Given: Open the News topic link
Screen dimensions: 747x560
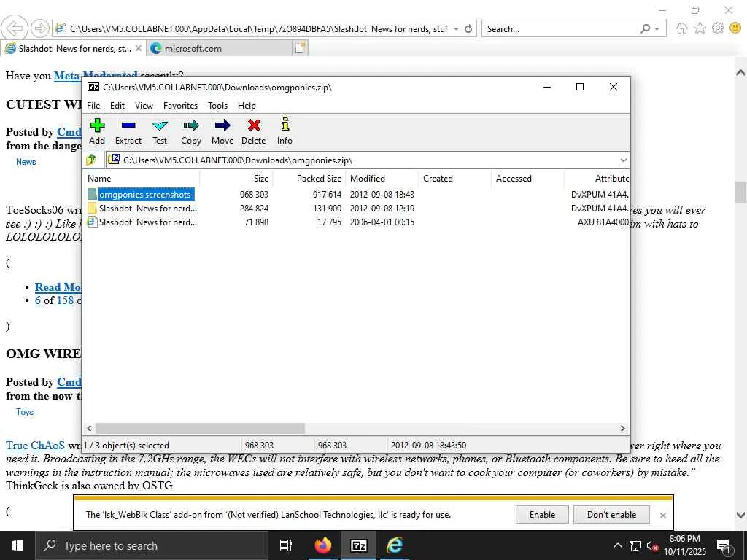Looking at the screenshot, I should [26, 162].
